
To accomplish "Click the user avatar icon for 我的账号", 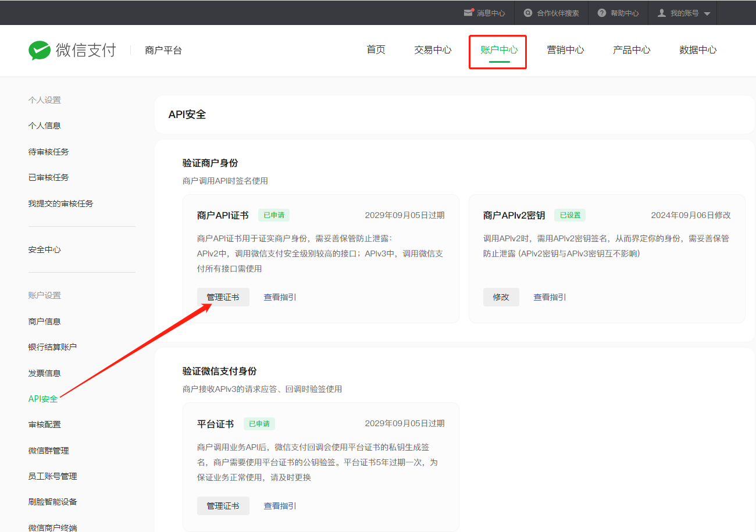I will [662, 13].
